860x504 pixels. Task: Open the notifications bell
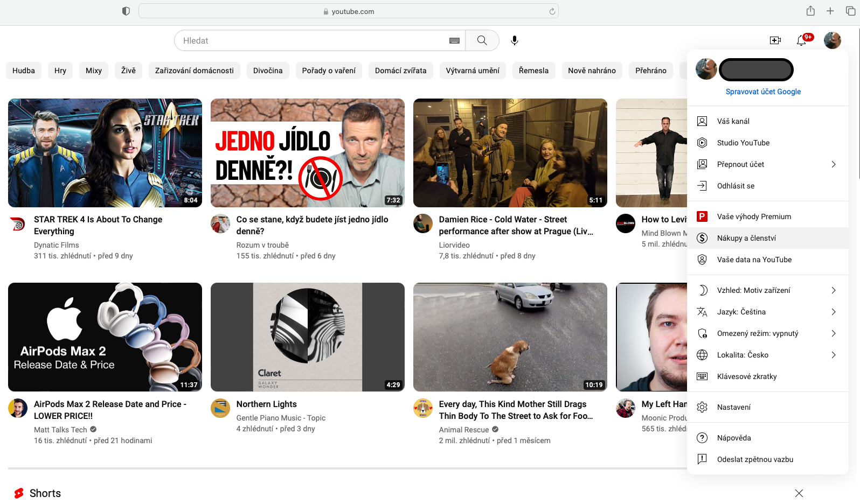tap(802, 40)
